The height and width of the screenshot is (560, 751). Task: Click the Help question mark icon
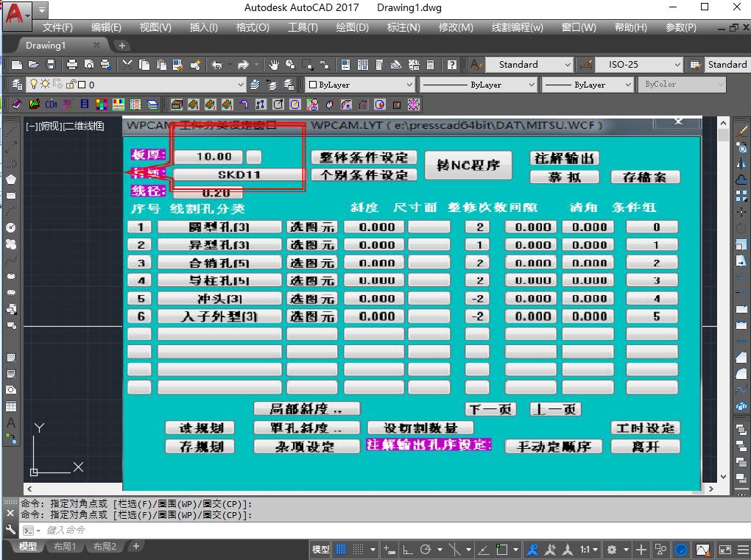(x=451, y=65)
